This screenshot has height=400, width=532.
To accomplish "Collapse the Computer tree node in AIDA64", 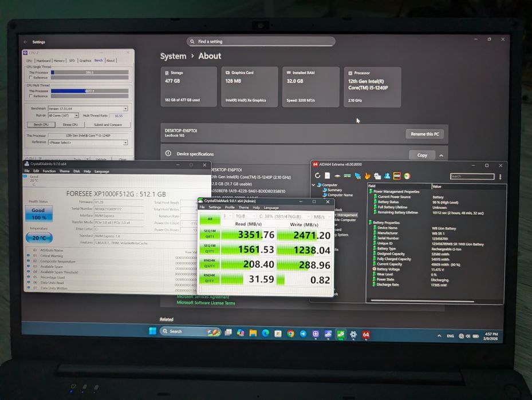I will (313, 185).
